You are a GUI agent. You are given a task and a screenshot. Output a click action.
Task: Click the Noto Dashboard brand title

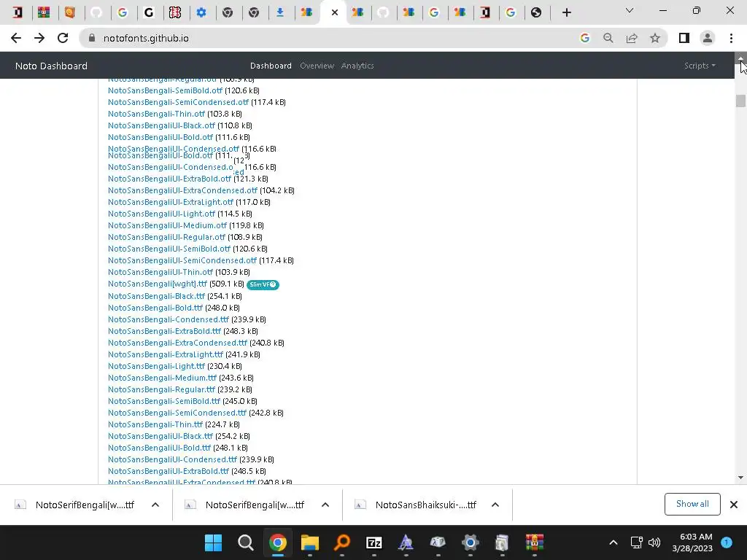coord(52,66)
